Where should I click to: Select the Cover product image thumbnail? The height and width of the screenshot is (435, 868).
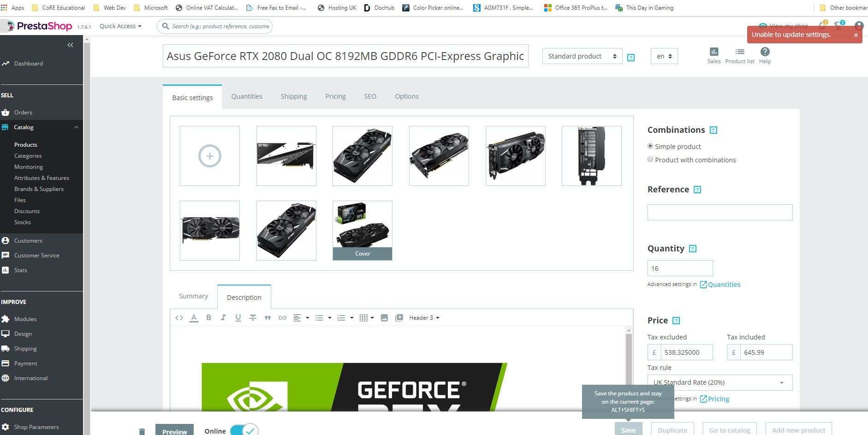(363, 231)
